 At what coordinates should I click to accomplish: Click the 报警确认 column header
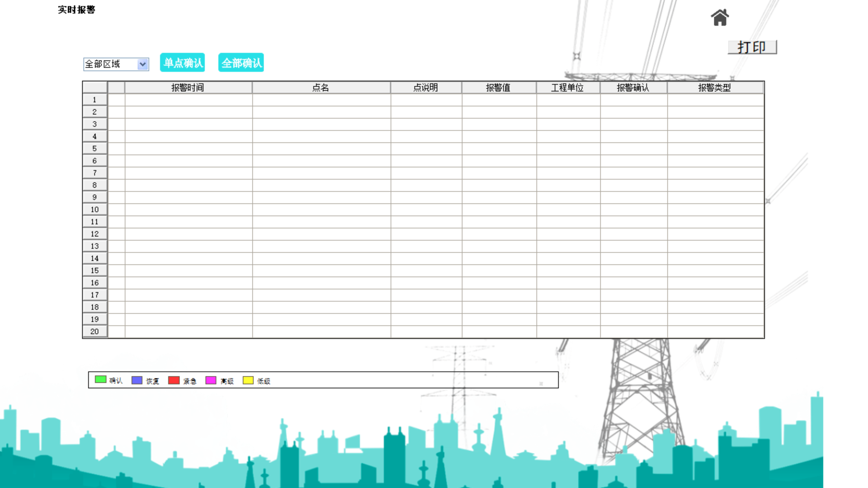pos(633,88)
